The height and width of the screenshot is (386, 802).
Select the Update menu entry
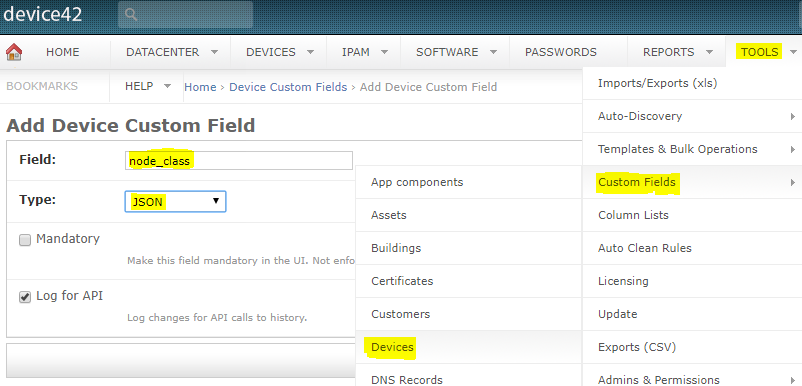tap(692, 314)
